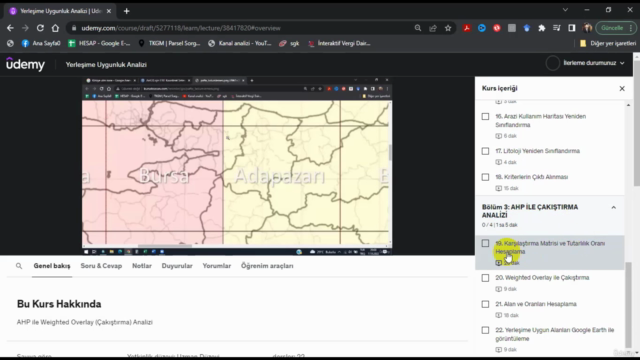
Task: Click the browser forward arrow
Action: point(25,28)
